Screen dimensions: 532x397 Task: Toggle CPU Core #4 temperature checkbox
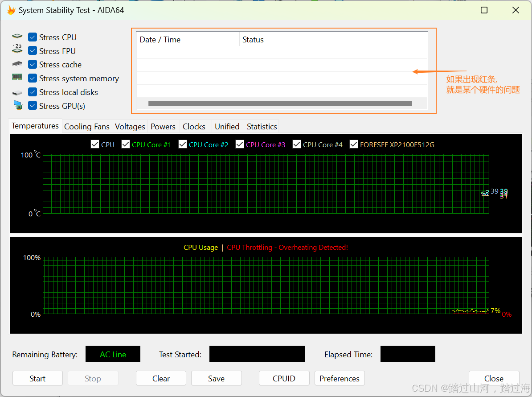[297, 145]
